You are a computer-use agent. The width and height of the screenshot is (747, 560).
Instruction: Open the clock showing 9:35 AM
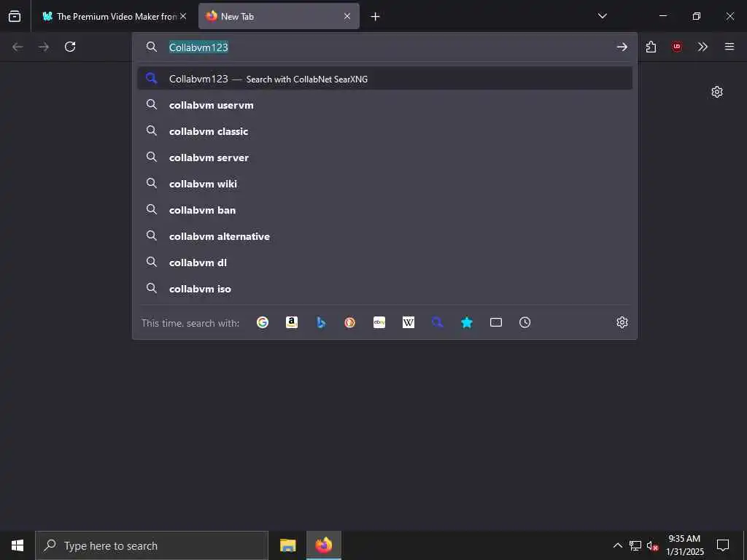coord(684,545)
